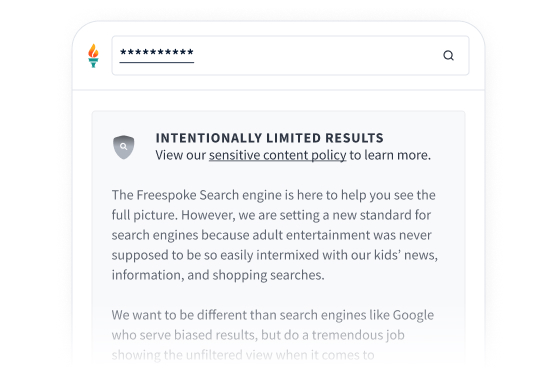
Task: Click the line information, and shopping searches
Action: pyautogui.click(x=218, y=275)
